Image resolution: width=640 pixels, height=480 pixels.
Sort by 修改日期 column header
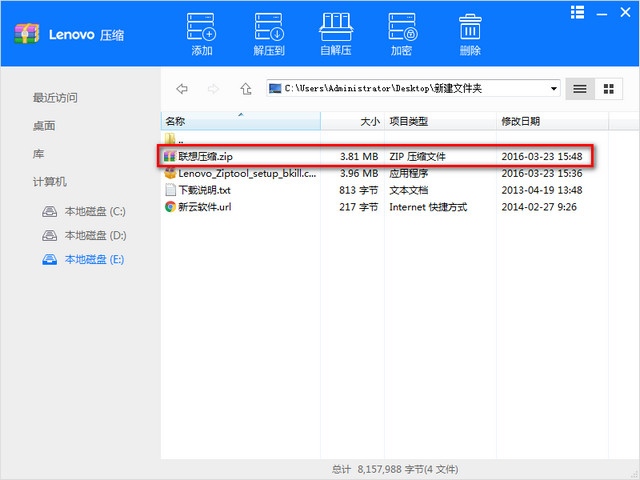pyautogui.click(x=552, y=121)
